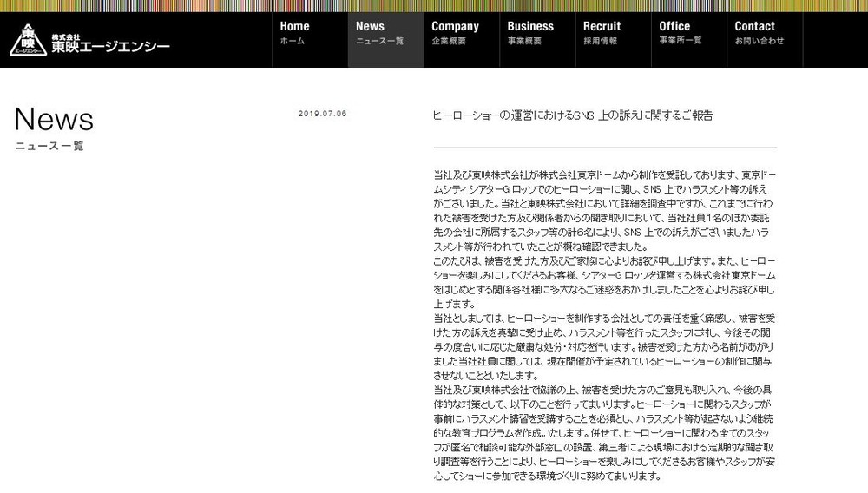Click the horizontal divider under the article title

click(x=604, y=148)
